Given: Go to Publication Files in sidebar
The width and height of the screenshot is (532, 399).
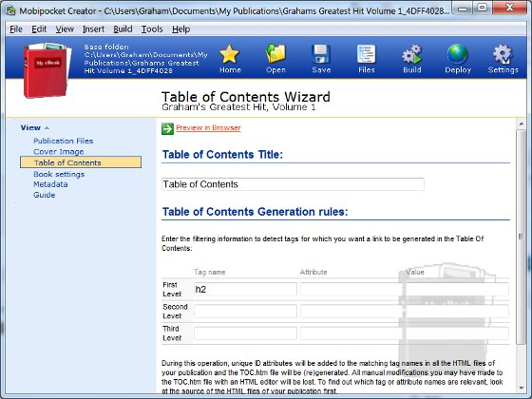Looking at the screenshot, I should click(x=63, y=141).
